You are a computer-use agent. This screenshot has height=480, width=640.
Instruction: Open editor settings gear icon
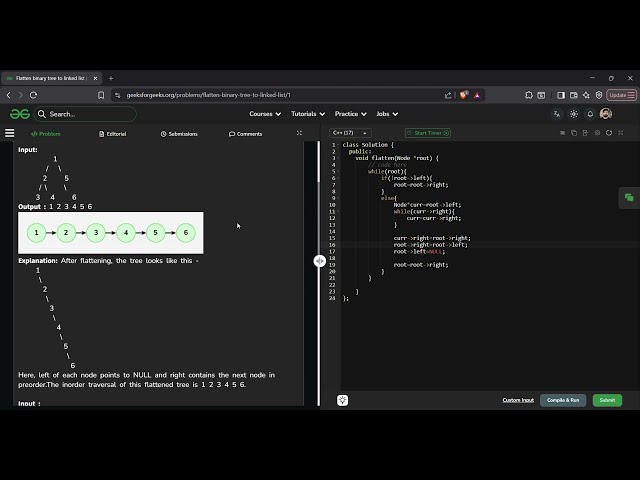(x=597, y=133)
